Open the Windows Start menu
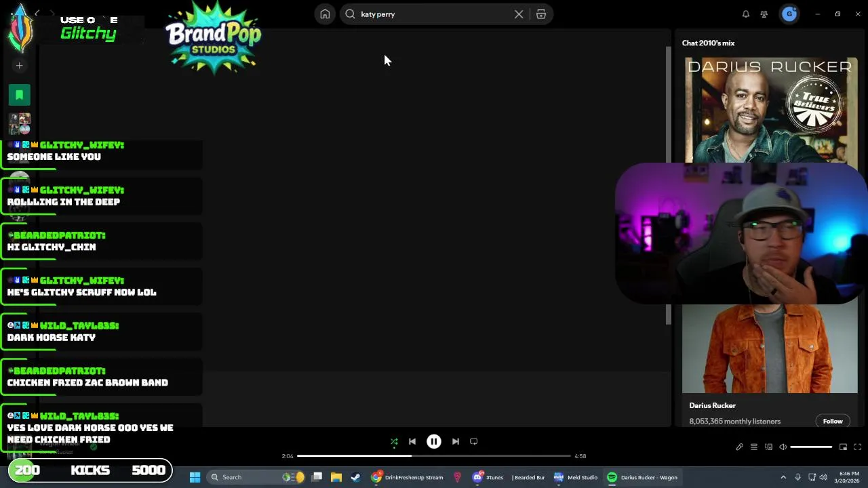Image resolution: width=868 pixels, height=488 pixels. (x=195, y=477)
